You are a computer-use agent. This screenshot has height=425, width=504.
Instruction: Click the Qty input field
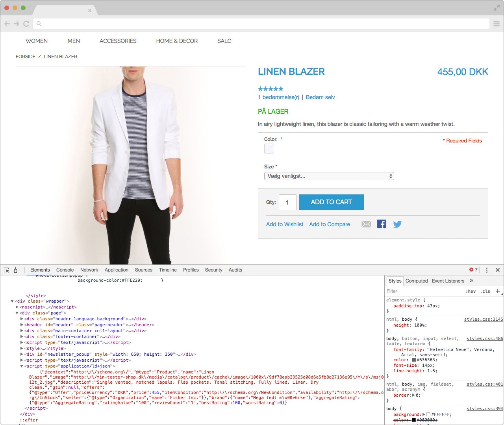pyautogui.click(x=287, y=202)
